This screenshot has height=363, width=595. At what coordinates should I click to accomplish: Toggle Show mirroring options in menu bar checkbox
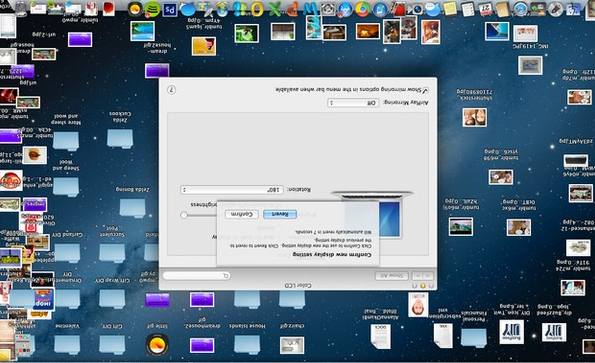425,90
